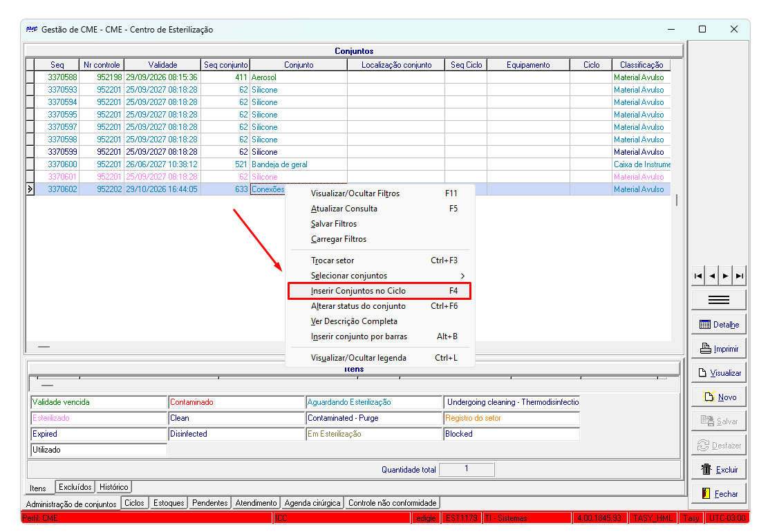The image size is (759, 532).
Task: Select Salvar Filtros menu entry
Action: (380, 224)
